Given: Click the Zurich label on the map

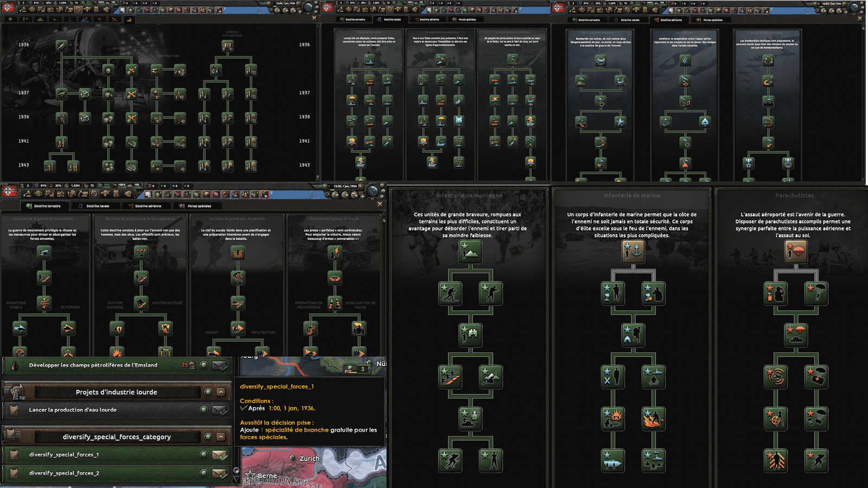Looking at the screenshot, I should [309, 459].
